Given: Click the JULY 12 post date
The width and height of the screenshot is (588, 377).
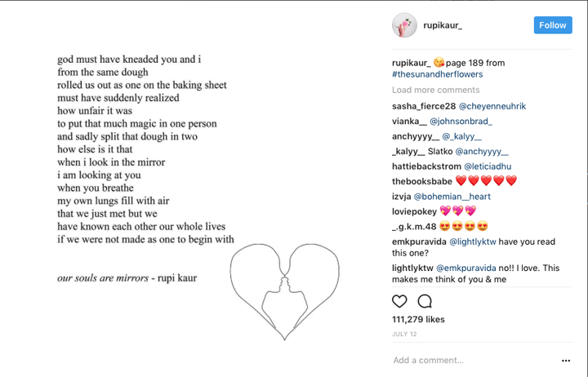Looking at the screenshot, I should [x=404, y=334].
